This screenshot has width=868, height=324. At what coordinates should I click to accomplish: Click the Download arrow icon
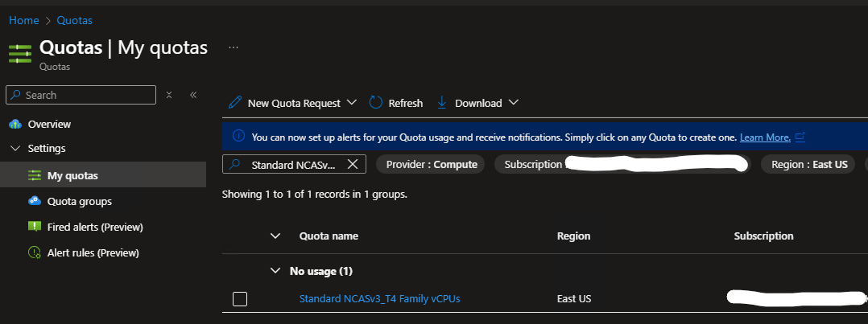click(x=442, y=103)
